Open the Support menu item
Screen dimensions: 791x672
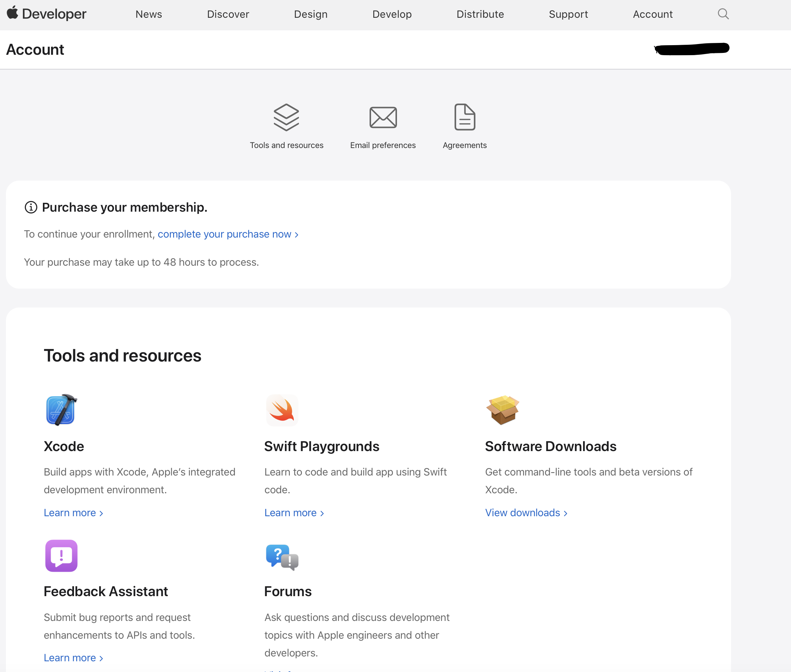(568, 14)
